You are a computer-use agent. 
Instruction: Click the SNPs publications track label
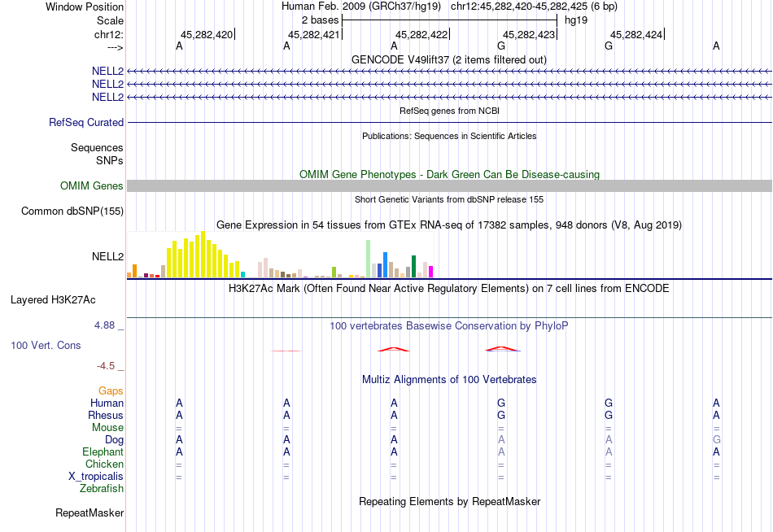[x=110, y=160]
